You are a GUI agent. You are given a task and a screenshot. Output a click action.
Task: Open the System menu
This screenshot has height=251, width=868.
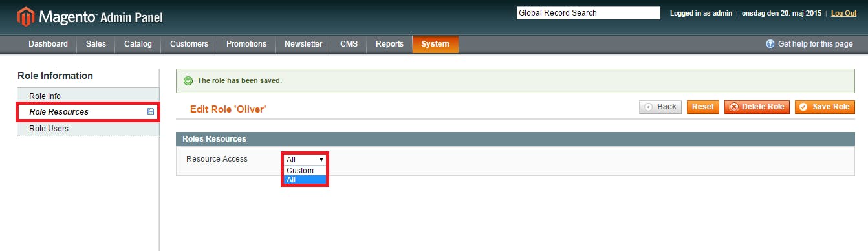click(435, 44)
